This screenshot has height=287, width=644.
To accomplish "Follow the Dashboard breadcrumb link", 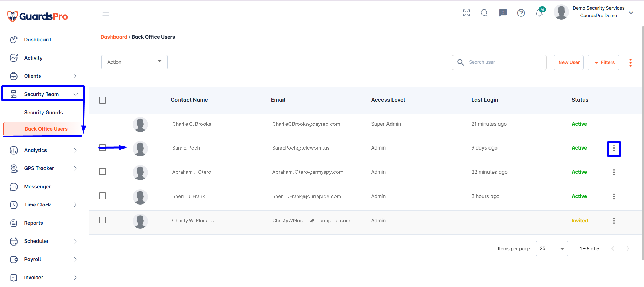I will click(x=114, y=37).
